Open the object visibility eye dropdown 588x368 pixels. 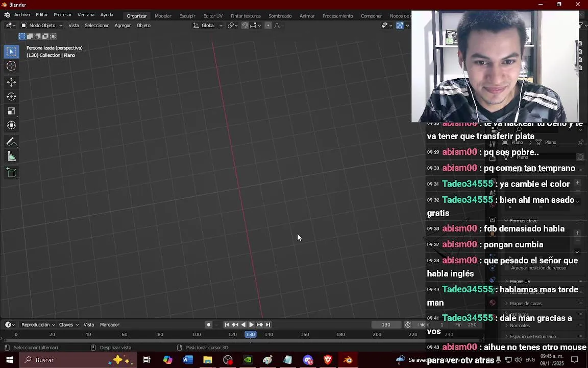(x=386, y=26)
